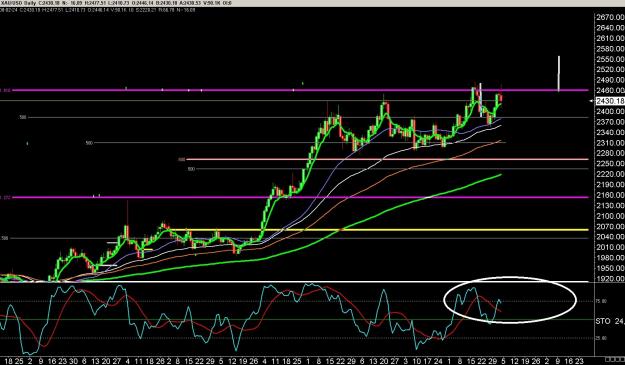
Task: Click the 2490.00 price axis label
Action: [610, 80]
